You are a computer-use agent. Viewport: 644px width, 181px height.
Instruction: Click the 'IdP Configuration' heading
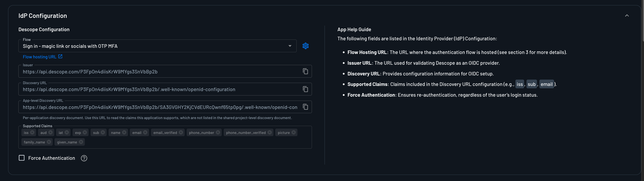point(43,16)
